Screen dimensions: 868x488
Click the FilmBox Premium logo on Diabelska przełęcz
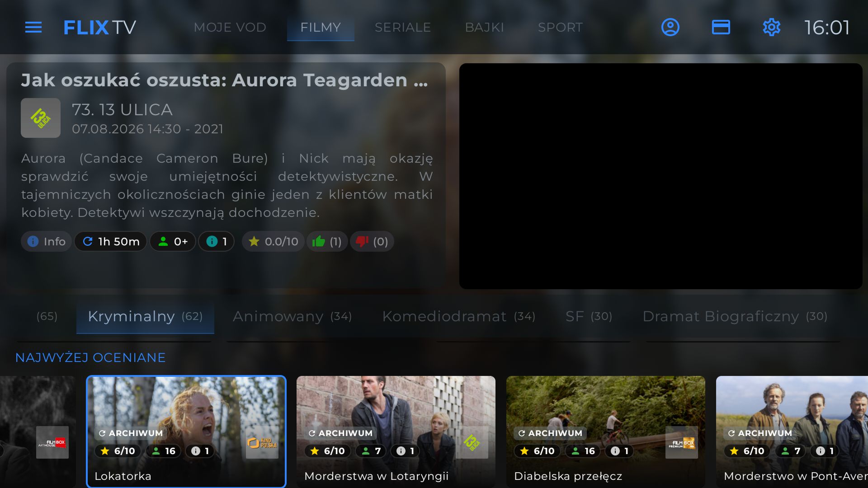pos(682,442)
